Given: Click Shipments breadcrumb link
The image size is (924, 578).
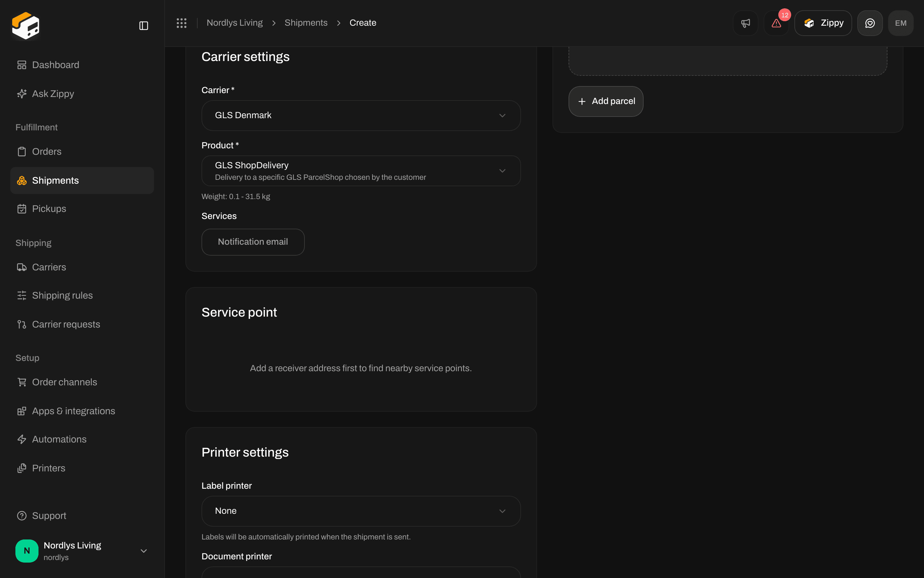Looking at the screenshot, I should (x=306, y=23).
